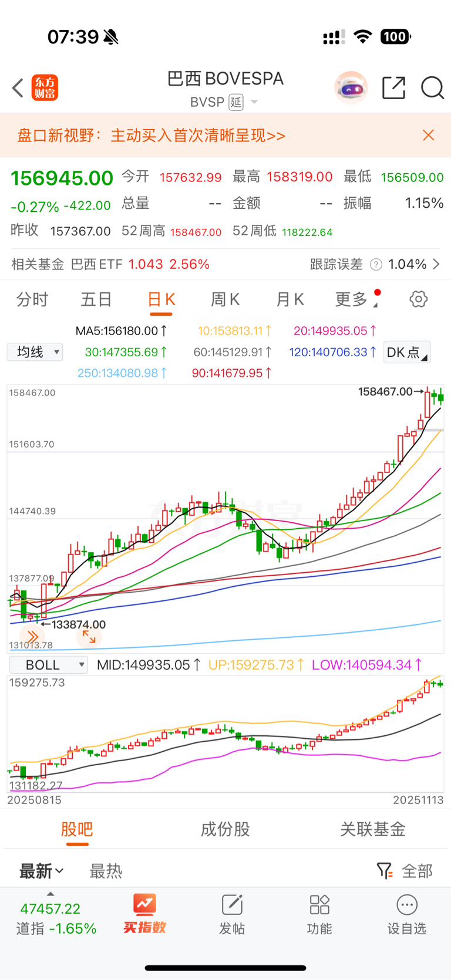Switch to 分时 chart tab

32,300
